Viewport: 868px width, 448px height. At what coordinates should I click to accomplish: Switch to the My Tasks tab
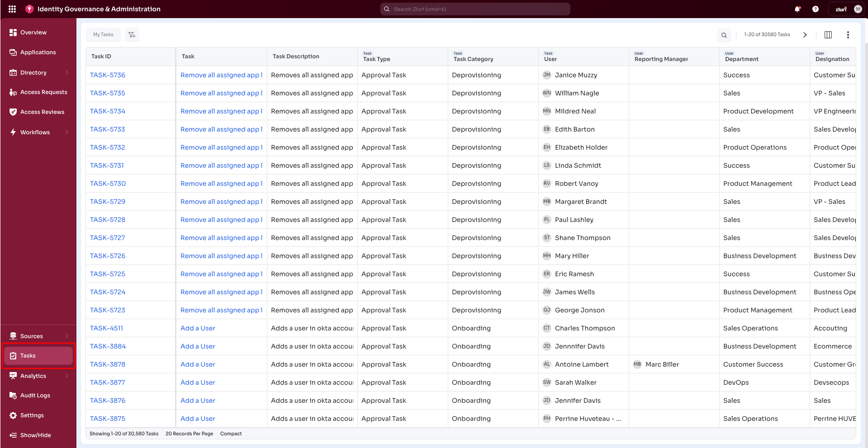point(103,34)
